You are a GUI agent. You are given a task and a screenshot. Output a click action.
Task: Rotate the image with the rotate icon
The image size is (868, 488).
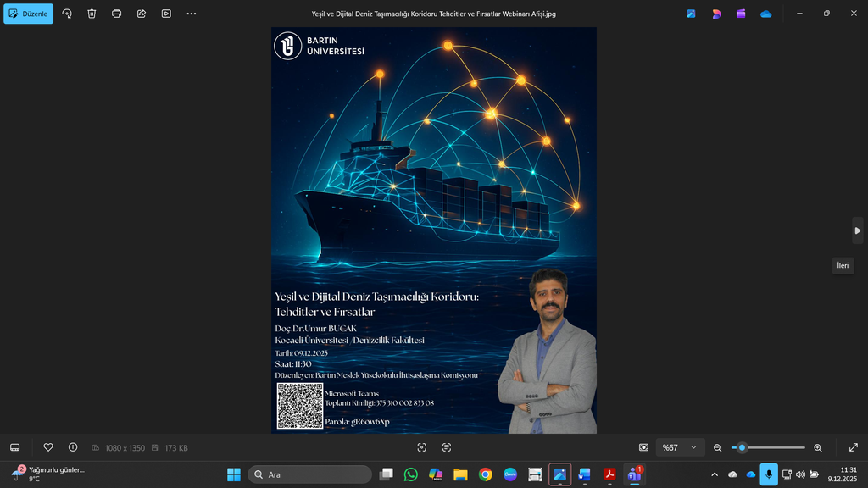point(67,14)
